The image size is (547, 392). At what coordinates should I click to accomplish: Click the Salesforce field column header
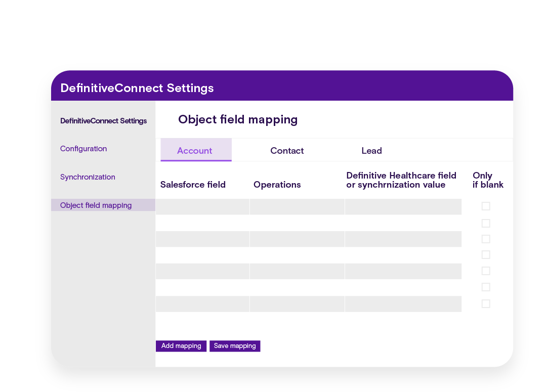(193, 185)
